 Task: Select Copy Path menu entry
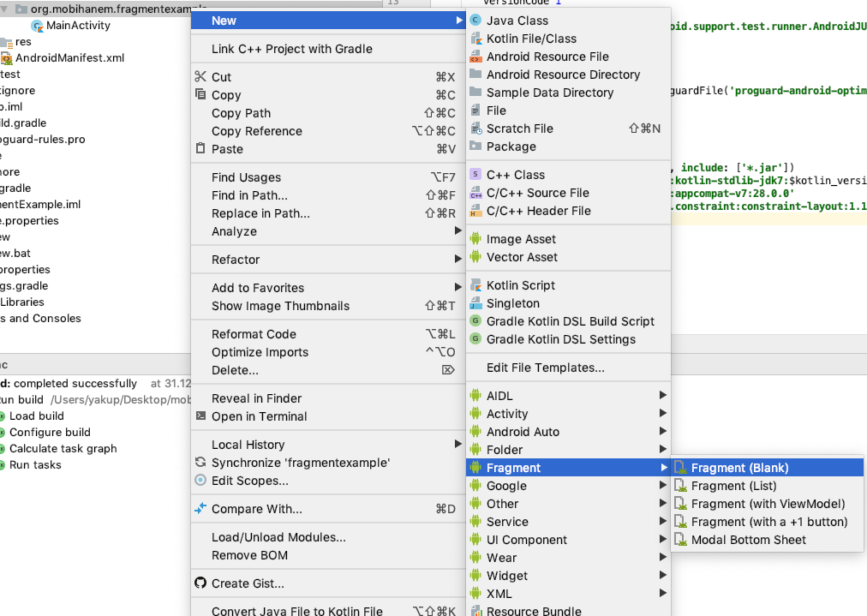pos(328,113)
